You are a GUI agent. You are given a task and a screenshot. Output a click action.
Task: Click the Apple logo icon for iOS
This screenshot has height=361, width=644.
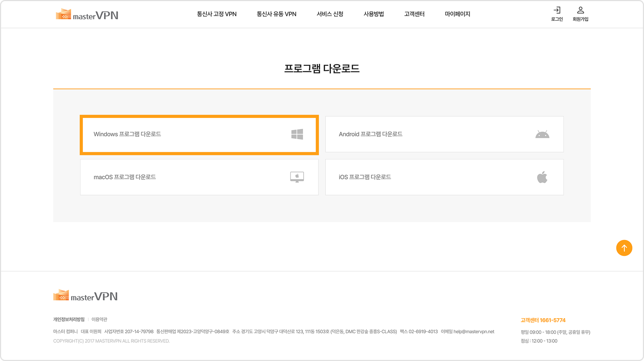(542, 177)
